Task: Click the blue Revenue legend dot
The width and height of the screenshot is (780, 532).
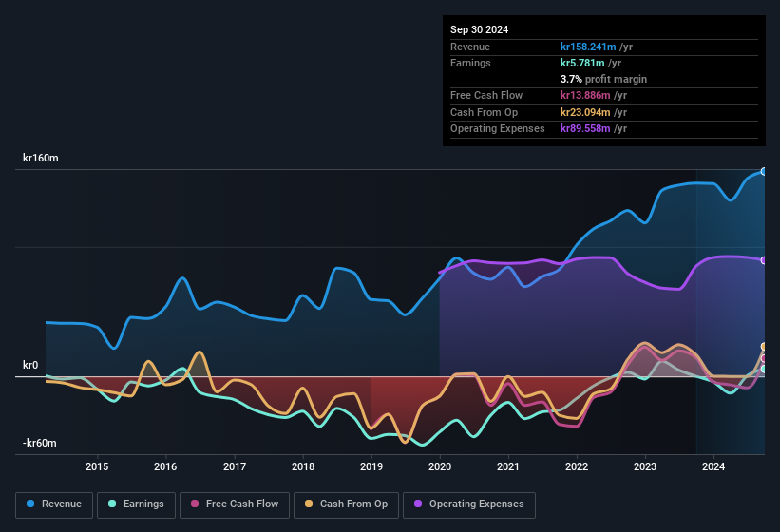Action: [30, 503]
